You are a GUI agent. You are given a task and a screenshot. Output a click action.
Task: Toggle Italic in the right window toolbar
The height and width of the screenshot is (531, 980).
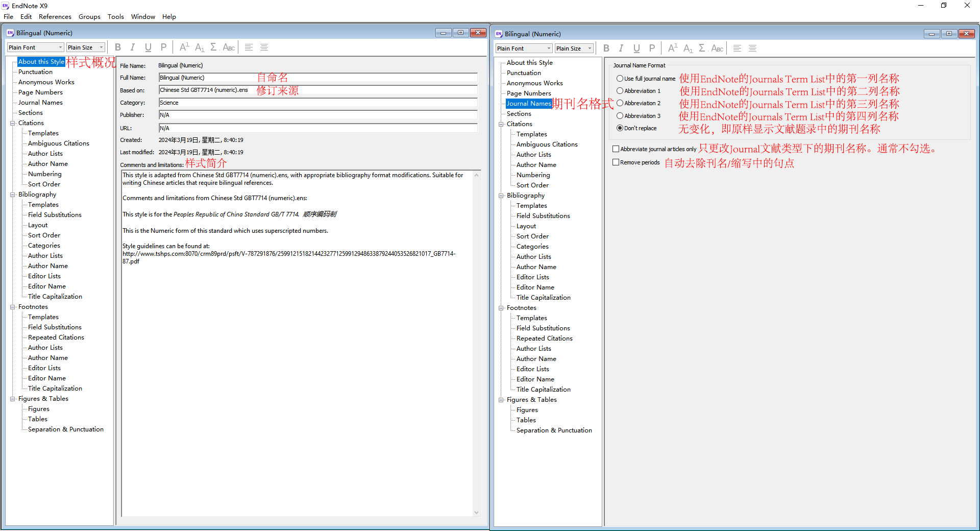coord(621,49)
